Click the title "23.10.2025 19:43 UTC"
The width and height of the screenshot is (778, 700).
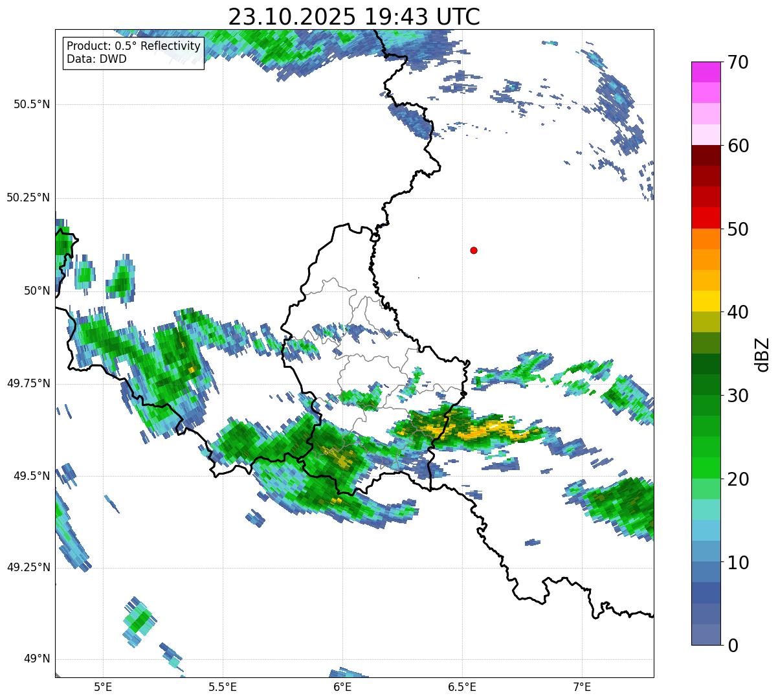[354, 17]
